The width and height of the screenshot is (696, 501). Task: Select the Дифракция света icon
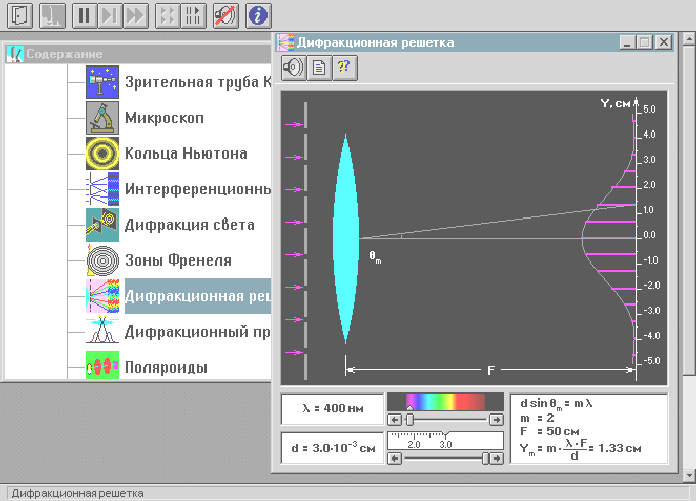(x=103, y=225)
